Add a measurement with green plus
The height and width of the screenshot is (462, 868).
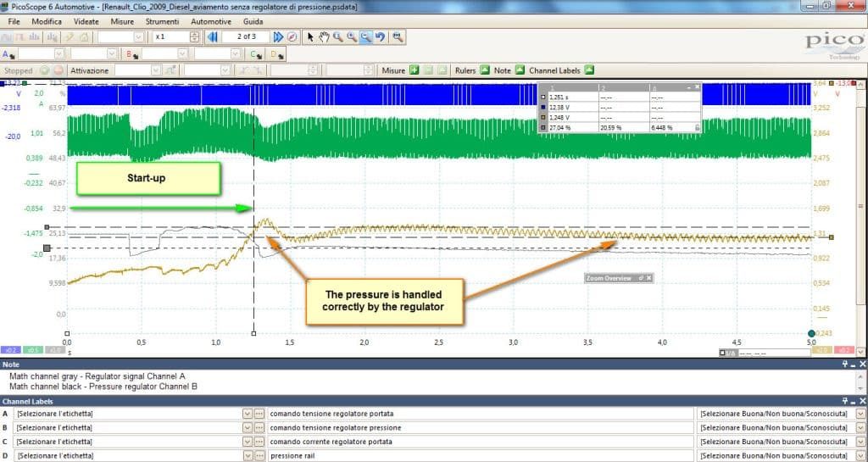(x=414, y=70)
